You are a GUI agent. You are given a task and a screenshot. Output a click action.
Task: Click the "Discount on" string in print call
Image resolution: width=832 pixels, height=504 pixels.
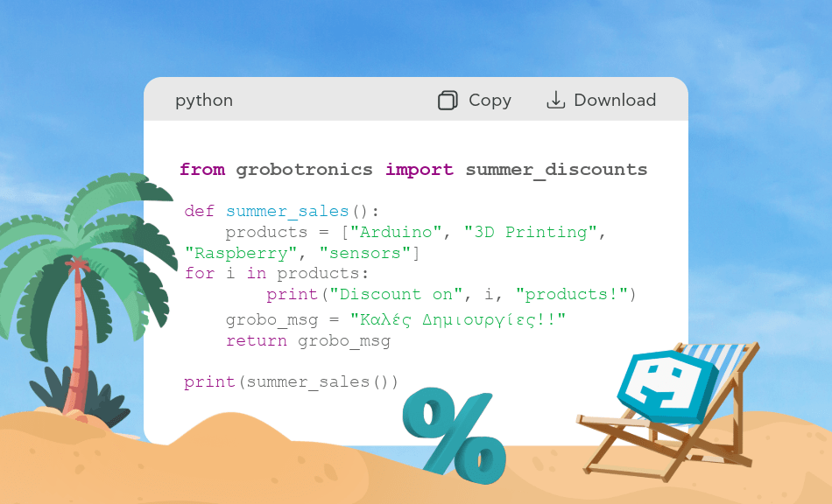pos(396,294)
